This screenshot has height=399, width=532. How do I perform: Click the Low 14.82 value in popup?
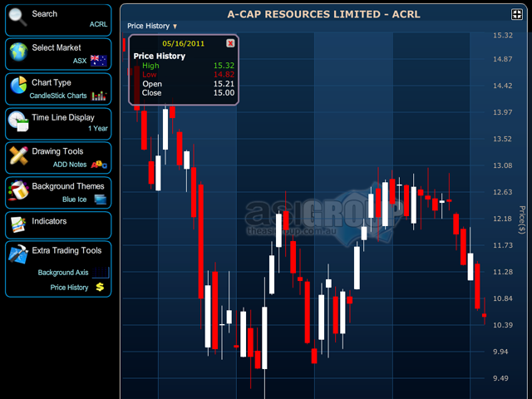(224, 75)
